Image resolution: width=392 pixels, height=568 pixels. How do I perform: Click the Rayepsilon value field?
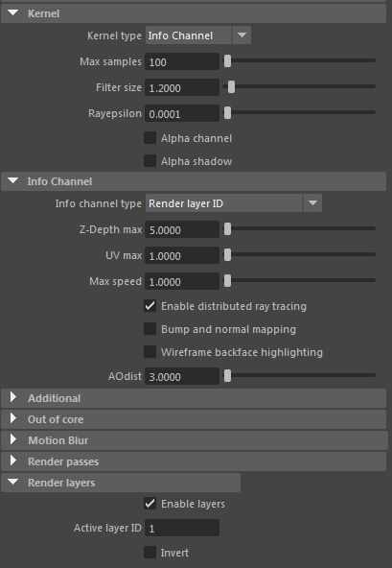(182, 113)
